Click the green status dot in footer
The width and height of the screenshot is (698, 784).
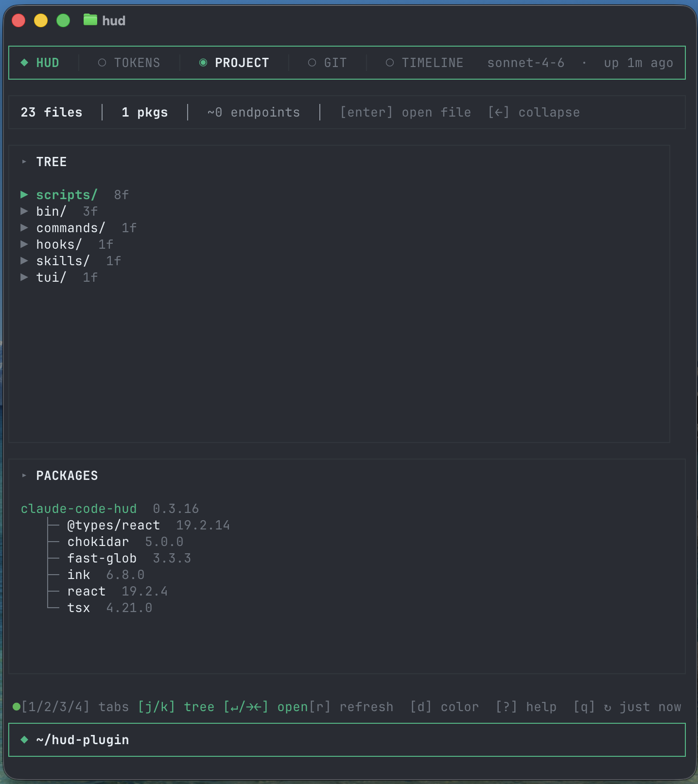click(16, 707)
